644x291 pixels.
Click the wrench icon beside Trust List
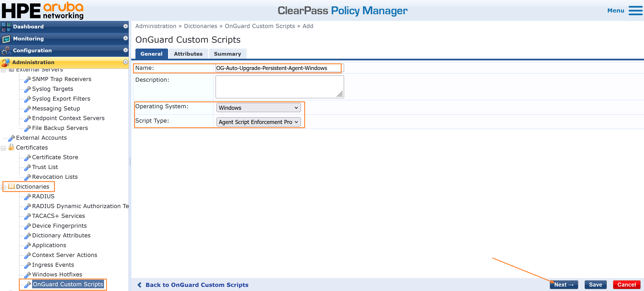point(27,167)
